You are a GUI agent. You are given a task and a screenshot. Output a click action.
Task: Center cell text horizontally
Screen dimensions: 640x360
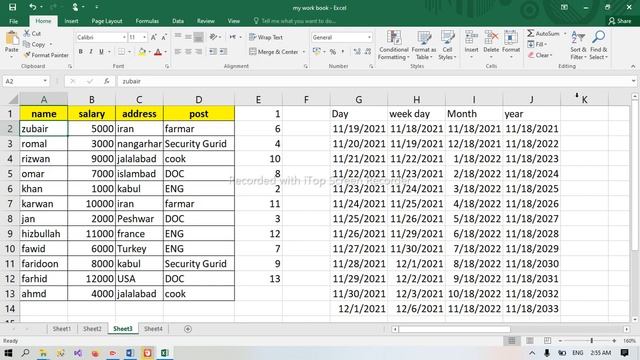pyautogui.click(x=188, y=52)
